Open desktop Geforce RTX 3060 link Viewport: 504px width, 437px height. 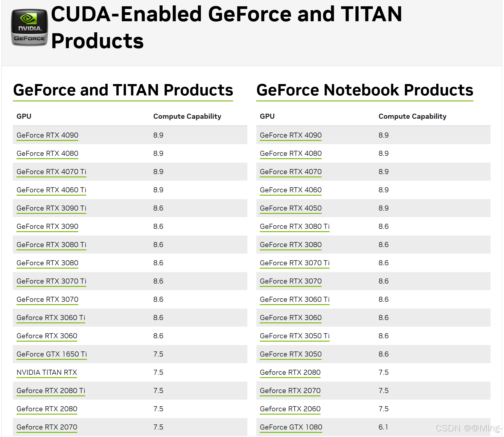[47, 336]
